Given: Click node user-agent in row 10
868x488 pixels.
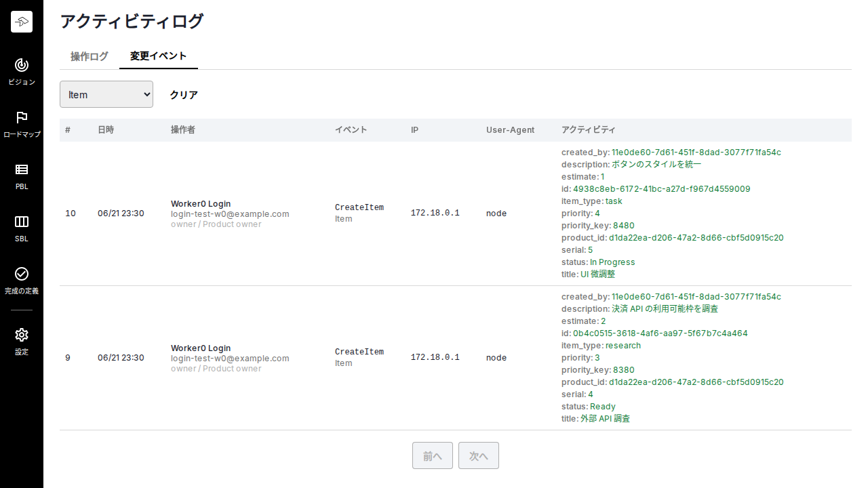Looking at the screenshot, I should 496,213.
